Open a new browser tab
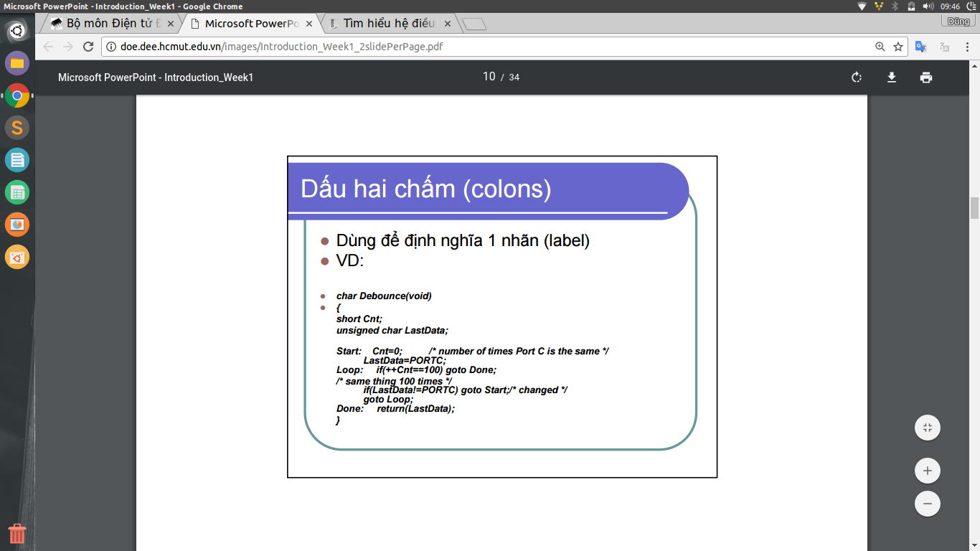 [474, 24]
